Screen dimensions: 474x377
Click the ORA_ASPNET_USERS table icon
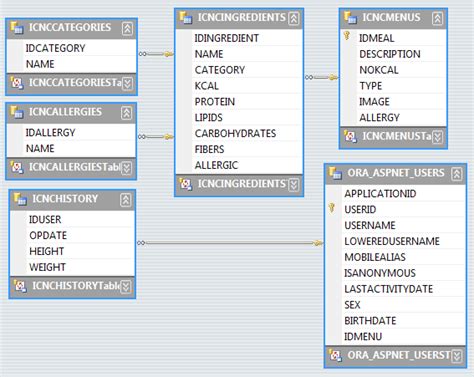coord(335,173)
